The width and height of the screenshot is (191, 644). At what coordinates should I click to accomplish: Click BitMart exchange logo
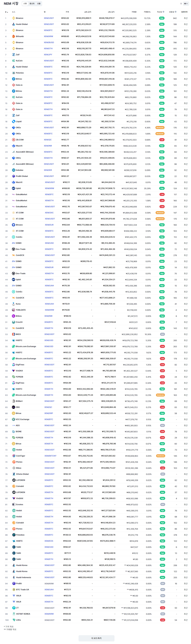tap(14, 401)
